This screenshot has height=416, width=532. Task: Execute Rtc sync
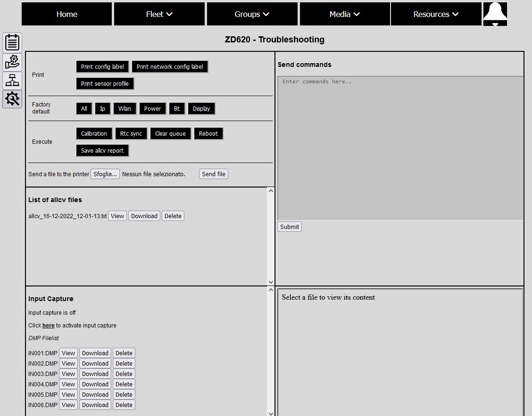pyautogui.click(x=131, y=134)
